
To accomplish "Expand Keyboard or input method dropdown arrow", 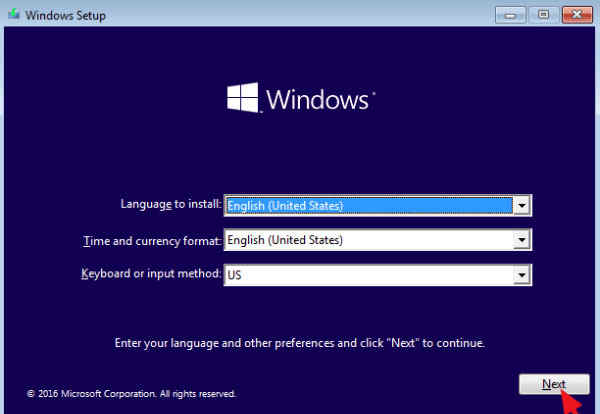I will tap(522, 275).
